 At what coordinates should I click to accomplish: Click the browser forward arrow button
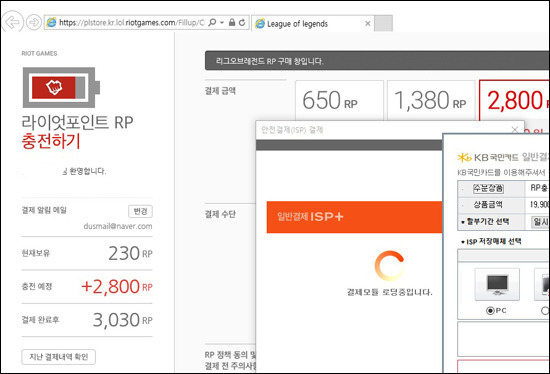click(x=34, y=22)
